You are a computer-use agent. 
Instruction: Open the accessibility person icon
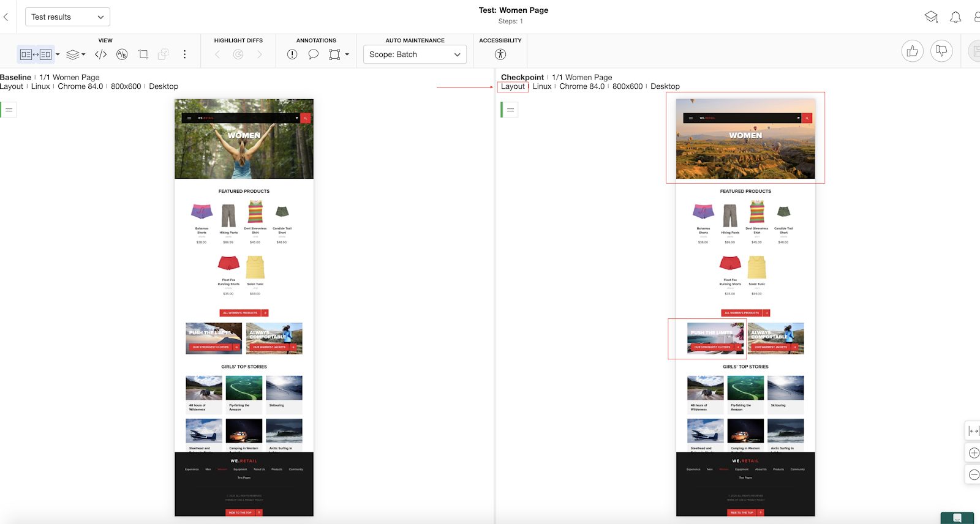pos(500,54)
